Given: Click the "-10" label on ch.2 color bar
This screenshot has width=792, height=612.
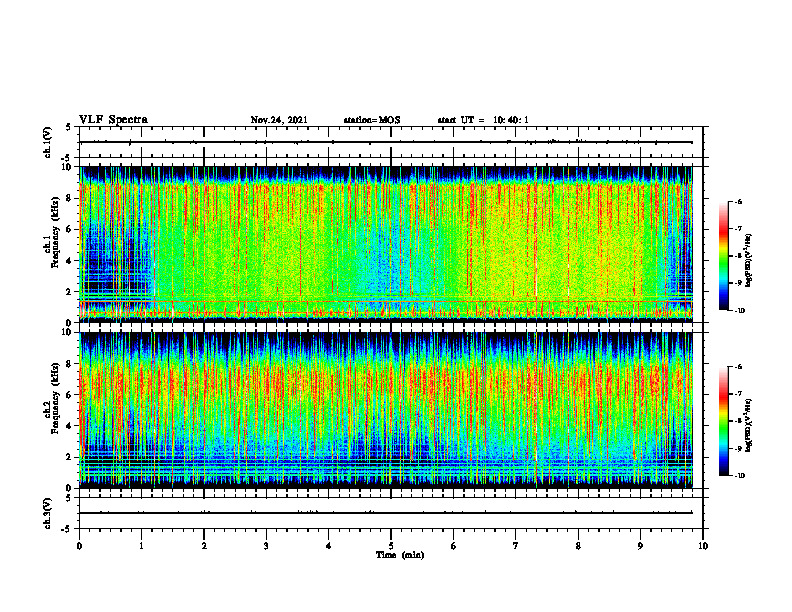Looking at the screenshot, I should (x=739, y=476).
